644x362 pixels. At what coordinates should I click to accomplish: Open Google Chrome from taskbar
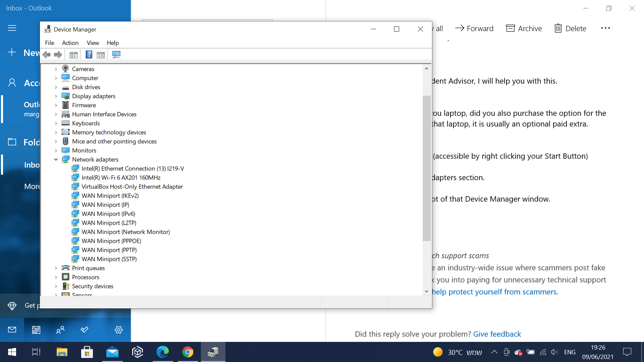tap(188, 352)
